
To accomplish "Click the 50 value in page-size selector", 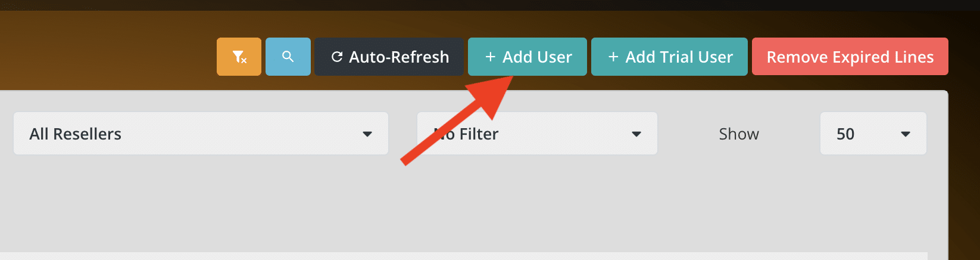I will tap(845, 134).
